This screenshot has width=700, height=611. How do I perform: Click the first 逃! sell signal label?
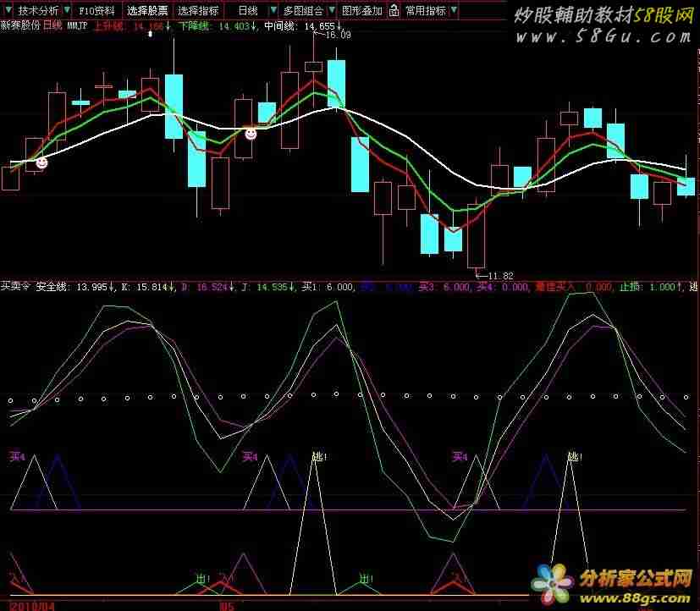pyautogui.click(x=319, y=457)
